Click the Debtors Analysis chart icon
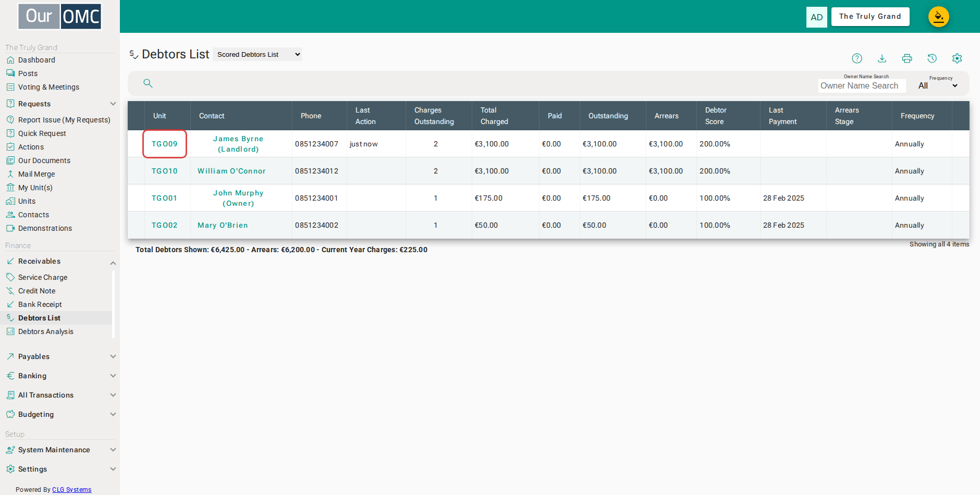Image resolution: width=980 pixels, height=495 pixels. coord(10,331)
